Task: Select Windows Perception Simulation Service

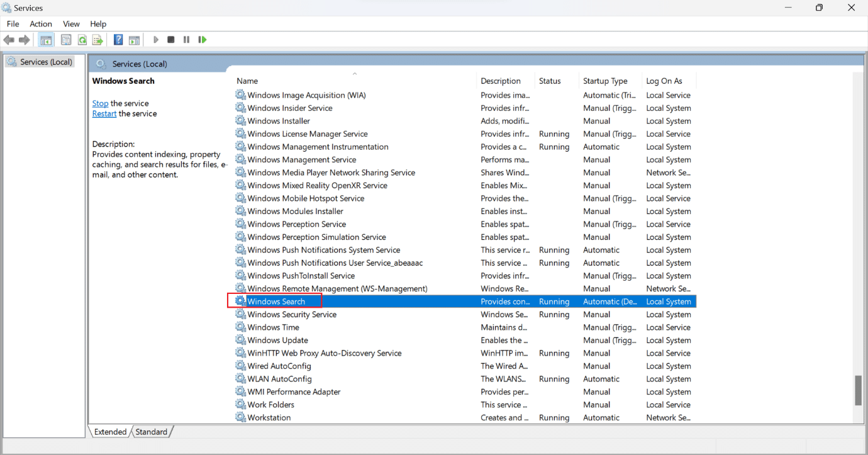Action: 465,237
